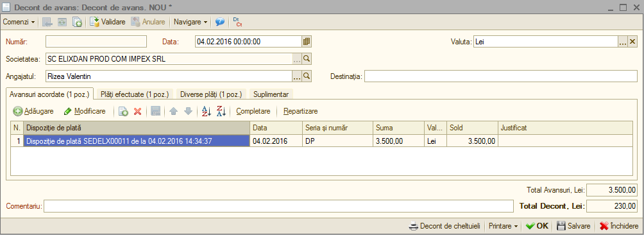Click the magnifier icon beside Societatea field
The height and width of the screenshot is (235, 644).
coord(307,59)
